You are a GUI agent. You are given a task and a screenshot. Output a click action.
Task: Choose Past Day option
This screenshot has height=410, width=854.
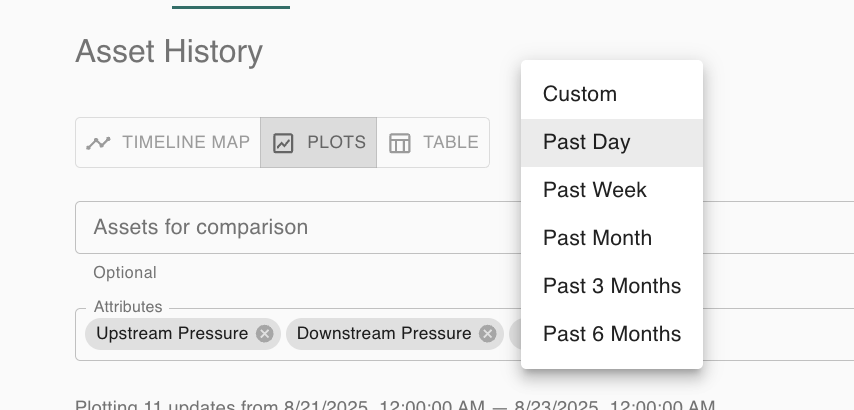[x=587, y=142]
